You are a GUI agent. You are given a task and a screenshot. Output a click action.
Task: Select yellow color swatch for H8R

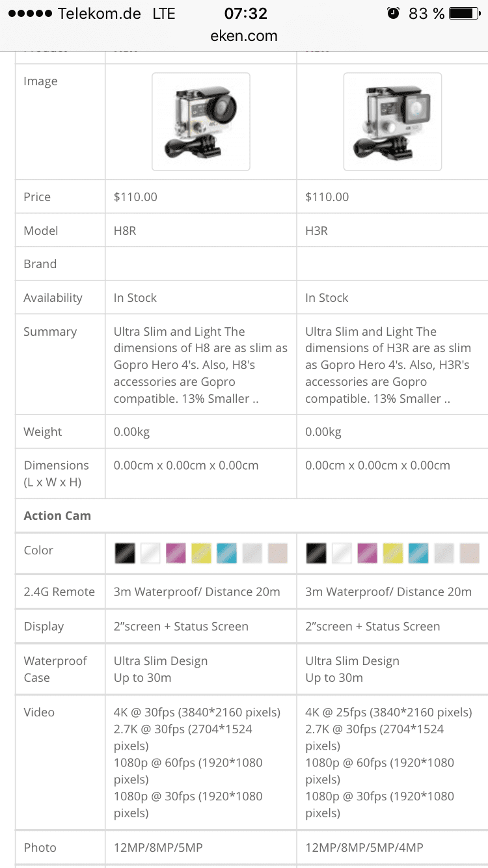(201, 553)
